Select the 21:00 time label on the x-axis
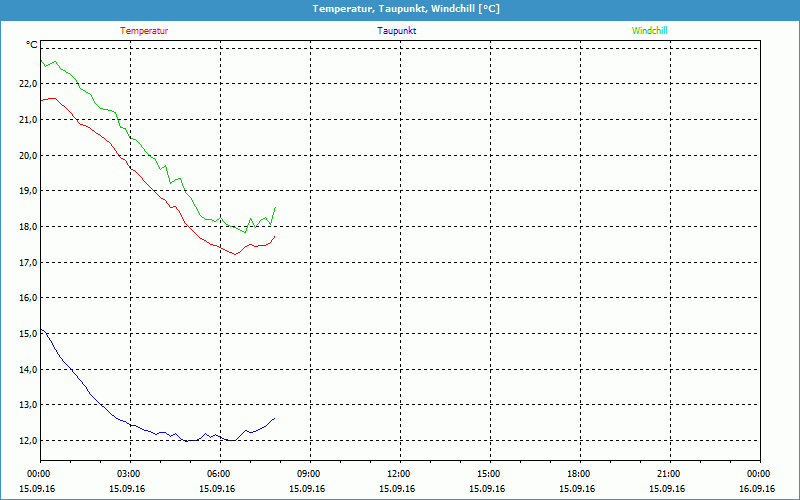The image size is (800, 500). pos(669,474)
